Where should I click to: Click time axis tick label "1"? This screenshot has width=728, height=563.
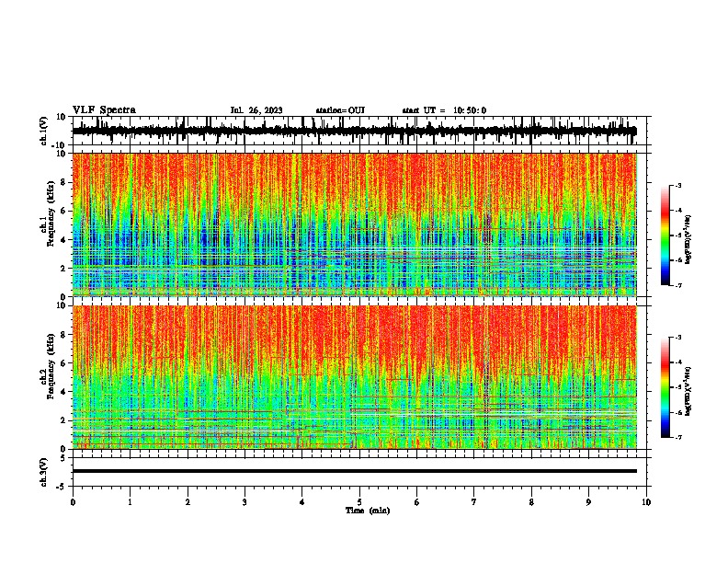[x=130, y=502]
